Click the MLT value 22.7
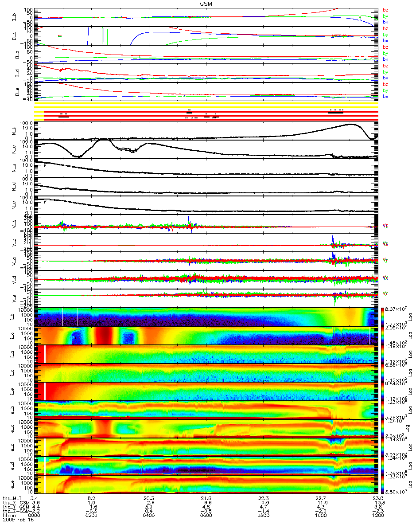 click(x=321, y=499)
